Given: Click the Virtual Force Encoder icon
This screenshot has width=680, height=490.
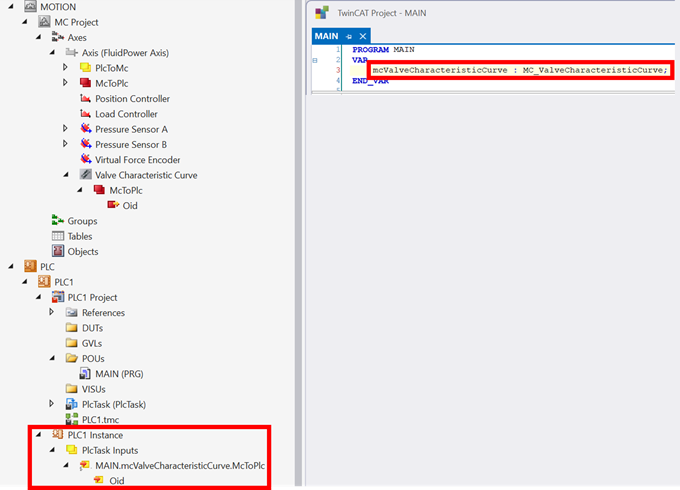Looking at the screenshot, I should click(x=86, y=159).
